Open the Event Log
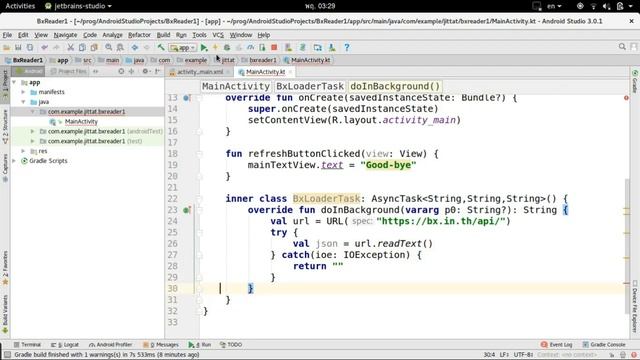This screenshot has width=640, height=360. click(x=556, y=345)
